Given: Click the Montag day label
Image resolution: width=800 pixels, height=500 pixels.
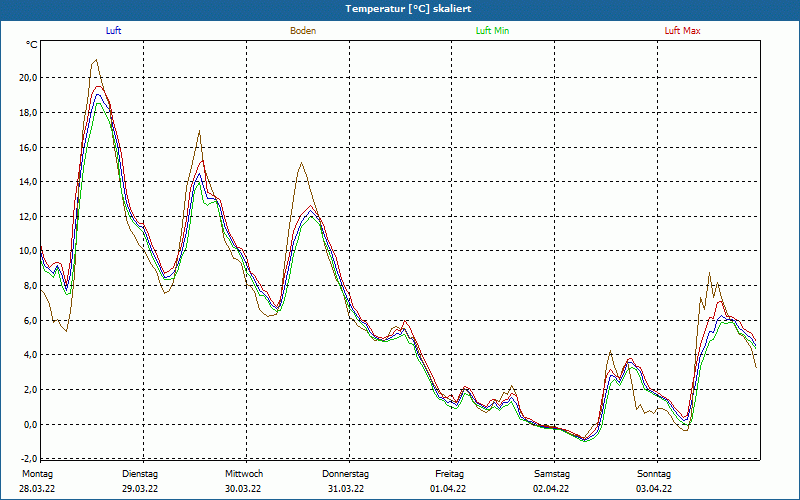Looking at the screenshot, I should click(37, 474).
